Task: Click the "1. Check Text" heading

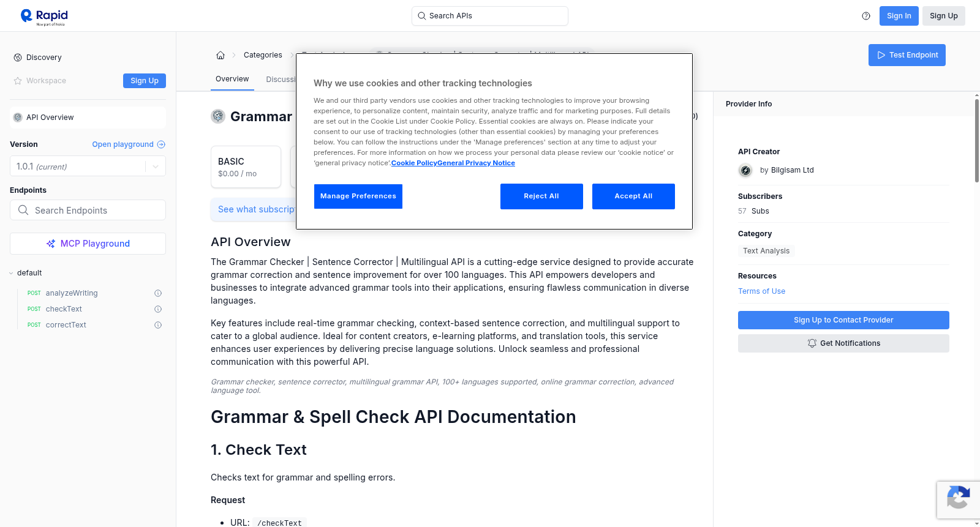Action: coord(258,450)
